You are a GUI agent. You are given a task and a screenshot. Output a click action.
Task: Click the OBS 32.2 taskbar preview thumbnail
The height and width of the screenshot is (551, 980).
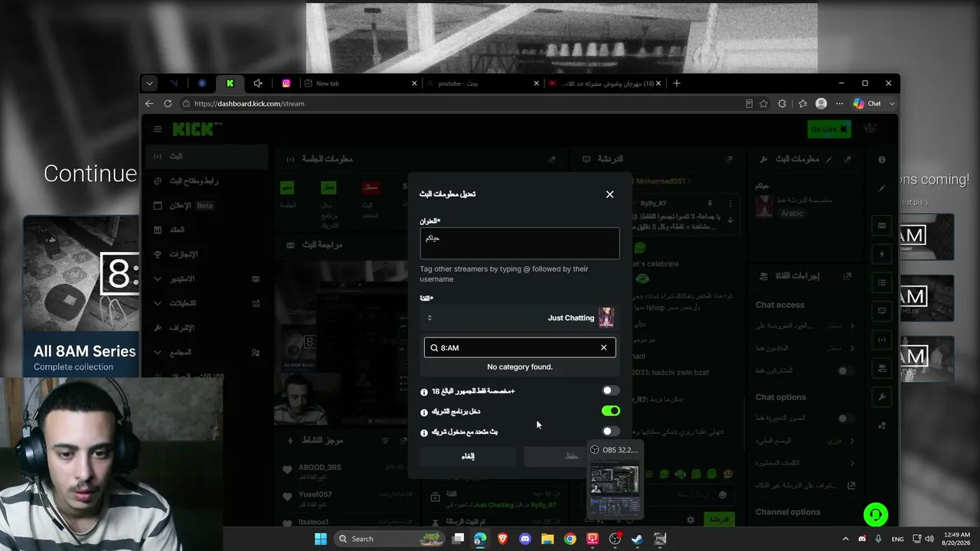pyautogui.click(x=614, y=480)
